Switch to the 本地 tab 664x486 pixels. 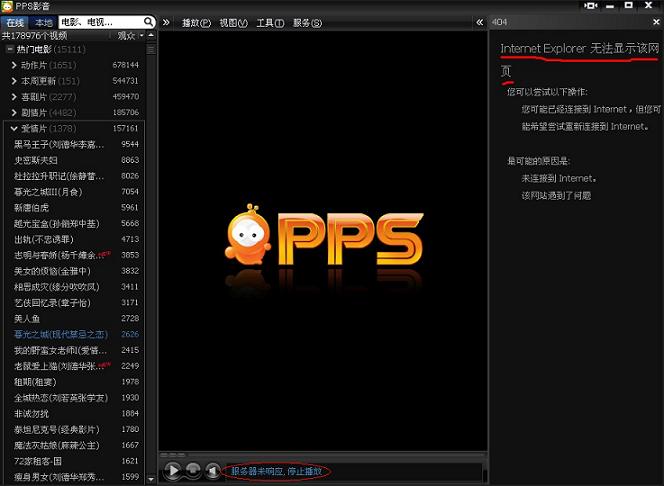42,21
